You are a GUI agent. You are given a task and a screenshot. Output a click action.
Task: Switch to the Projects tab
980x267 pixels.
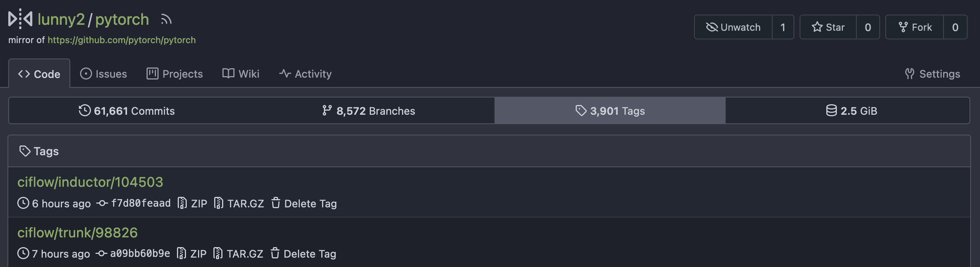coord(175,73)
